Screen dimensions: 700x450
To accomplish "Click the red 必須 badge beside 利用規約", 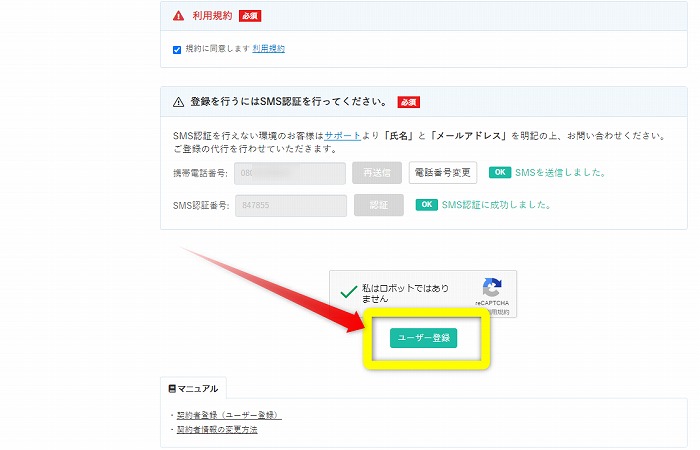I will 250,16.
